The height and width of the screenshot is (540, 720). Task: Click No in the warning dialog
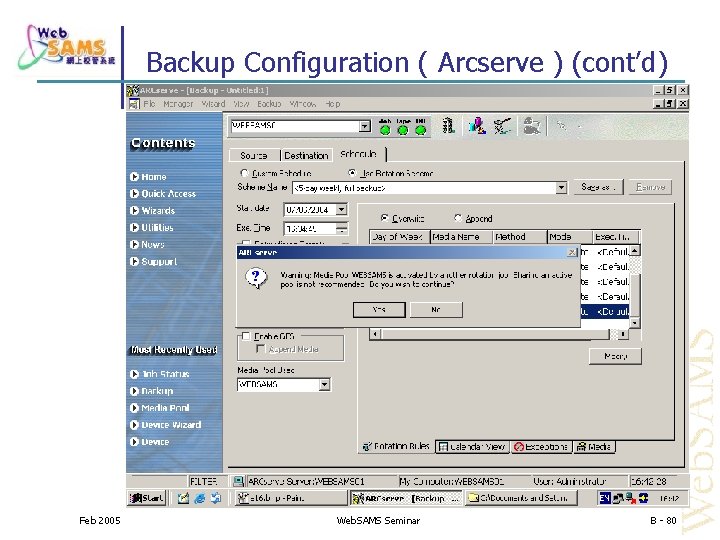click(x=436, y=309)
